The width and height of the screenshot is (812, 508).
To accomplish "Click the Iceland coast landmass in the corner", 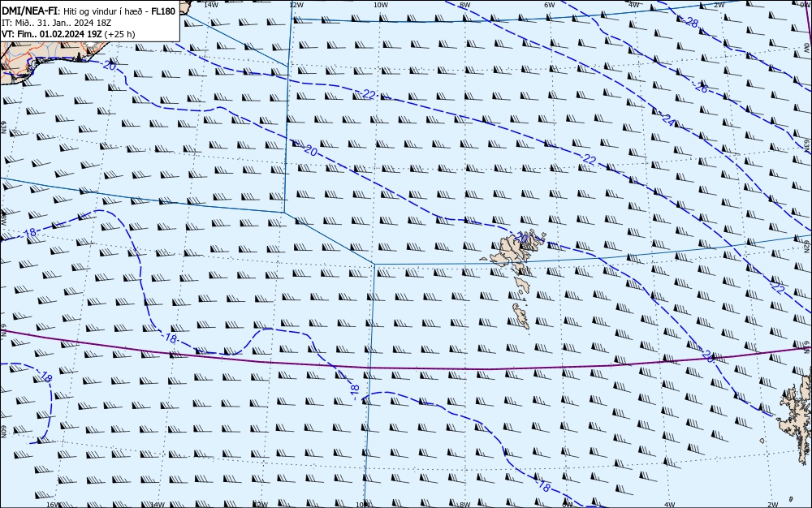I will pyautogui.click(x=46, y=52).
